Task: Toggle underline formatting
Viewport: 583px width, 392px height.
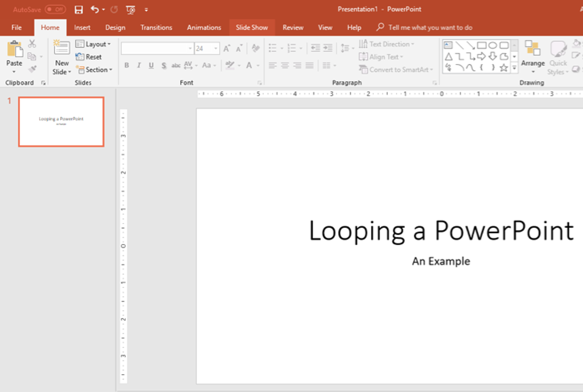Action: pyautogui.click(x=151, y=65)
